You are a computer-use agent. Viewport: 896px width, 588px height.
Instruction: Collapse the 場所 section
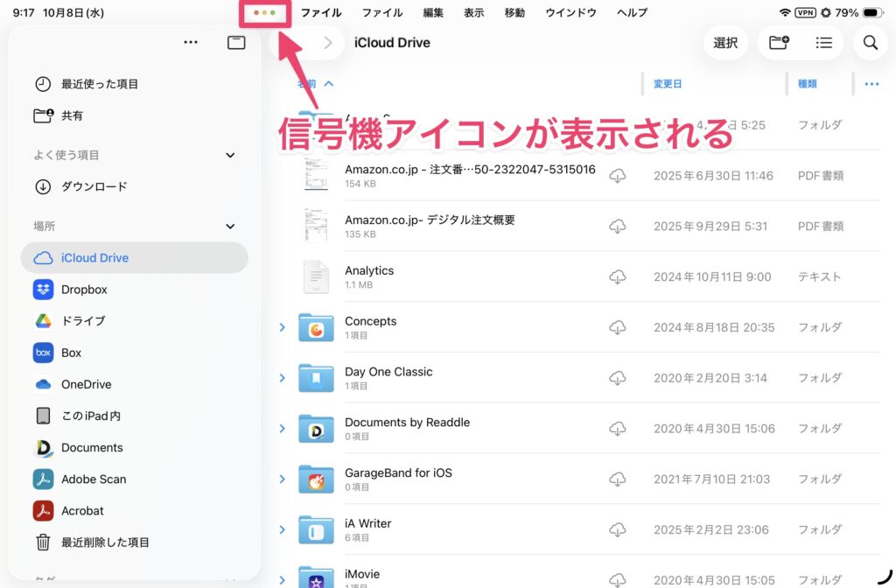coord(230,226)
